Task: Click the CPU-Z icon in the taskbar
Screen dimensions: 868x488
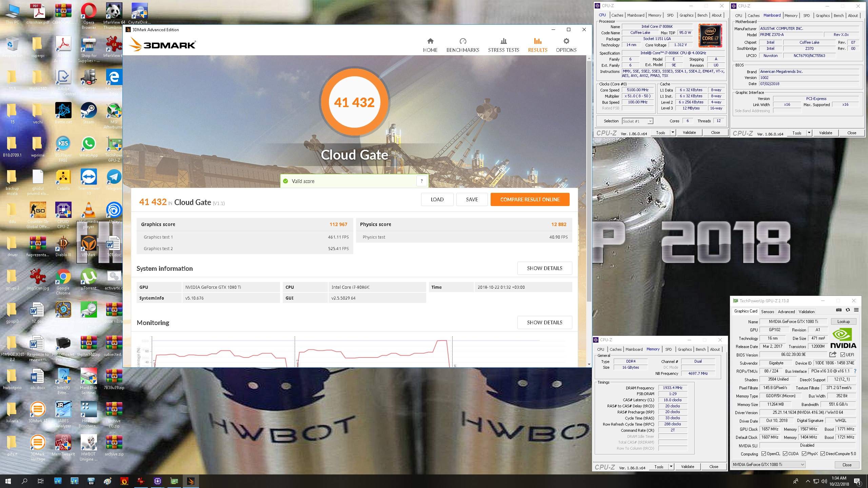Action: tap(157, 481)
